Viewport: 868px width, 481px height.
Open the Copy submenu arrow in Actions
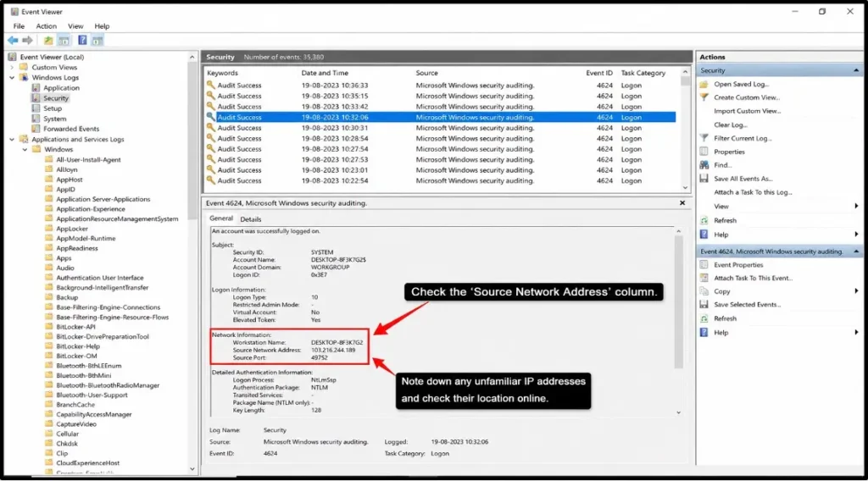click(x=856, y=291)
